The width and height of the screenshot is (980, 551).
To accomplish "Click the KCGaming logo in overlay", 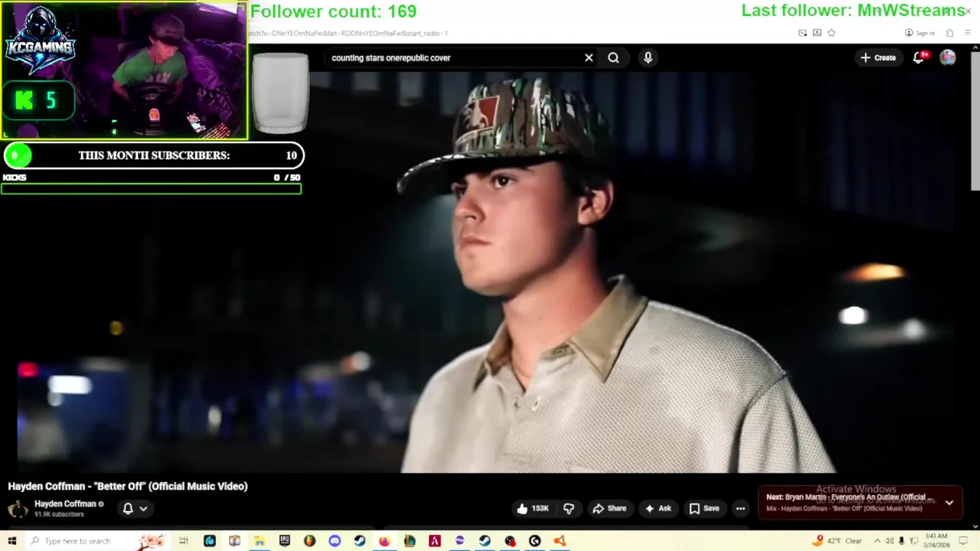I will pos(39,41).
